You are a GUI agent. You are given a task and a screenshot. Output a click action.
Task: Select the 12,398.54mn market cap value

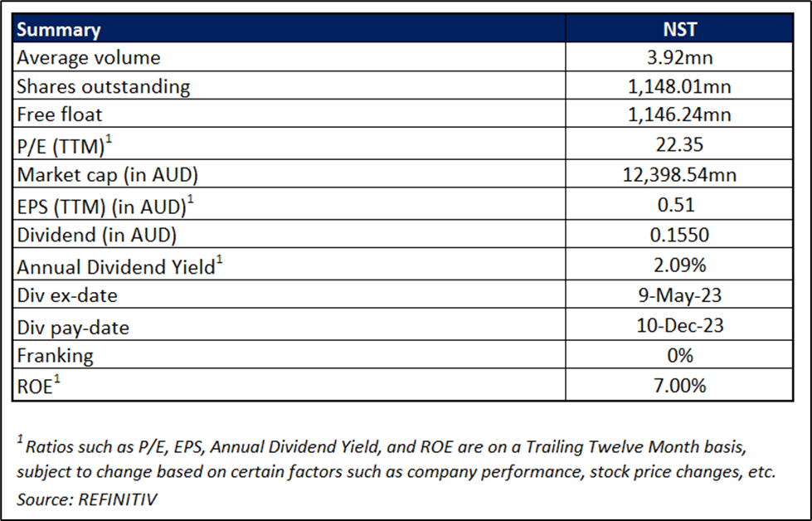[679, 174]
